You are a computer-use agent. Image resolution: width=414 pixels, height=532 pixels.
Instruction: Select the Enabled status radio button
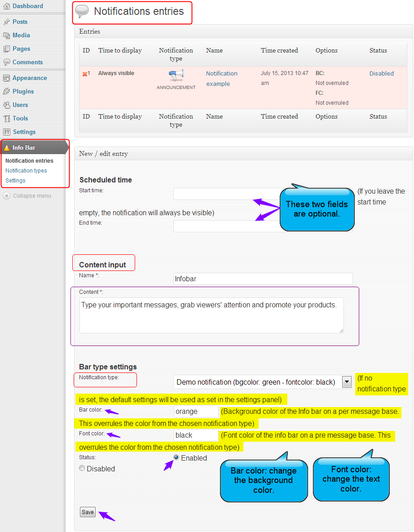(176, 457)
